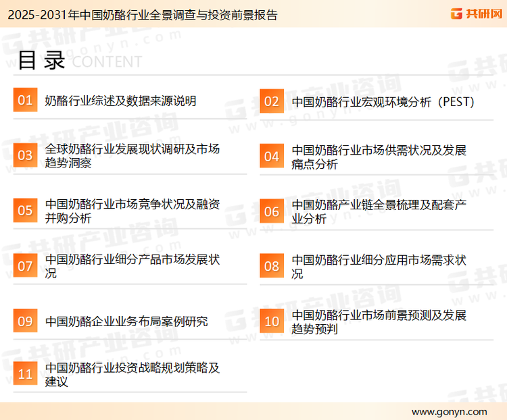Click the 05 chapter number badge
Image resolution: width=507 pixels, height=420 pixels.
pyautogui.click(x=25, y=211)
